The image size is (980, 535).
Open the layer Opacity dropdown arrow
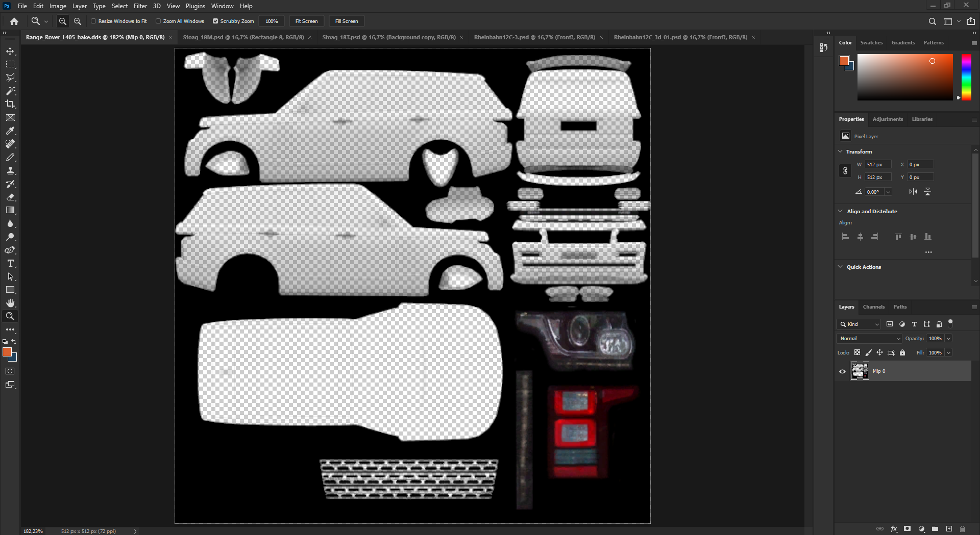click(949, 339)
